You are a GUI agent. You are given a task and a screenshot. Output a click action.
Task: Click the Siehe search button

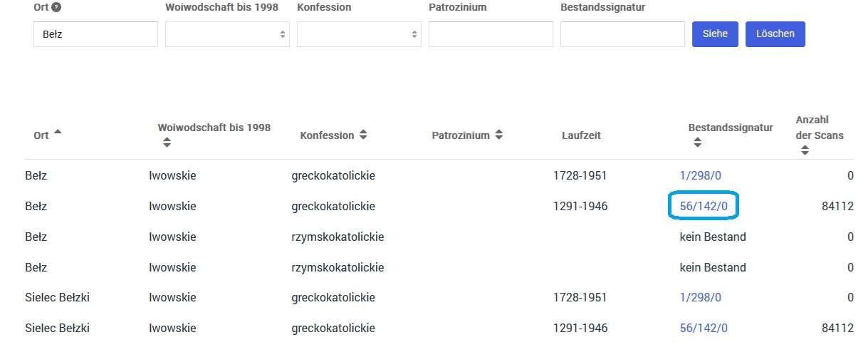(715, 34)
